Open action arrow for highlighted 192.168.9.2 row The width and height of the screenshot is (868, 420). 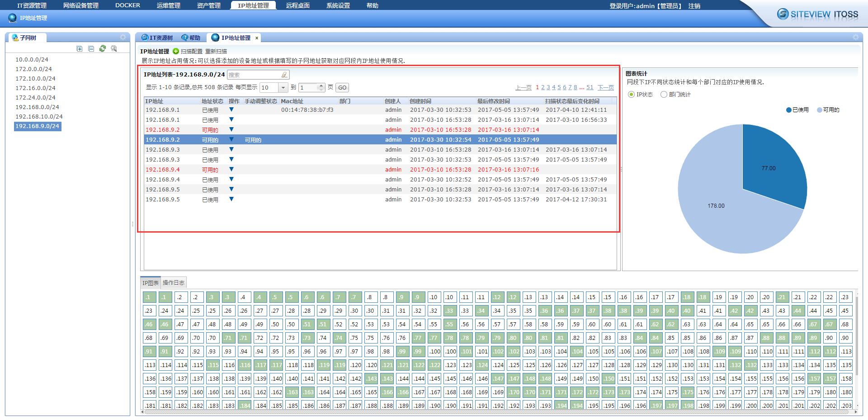(x=231, y=139)
